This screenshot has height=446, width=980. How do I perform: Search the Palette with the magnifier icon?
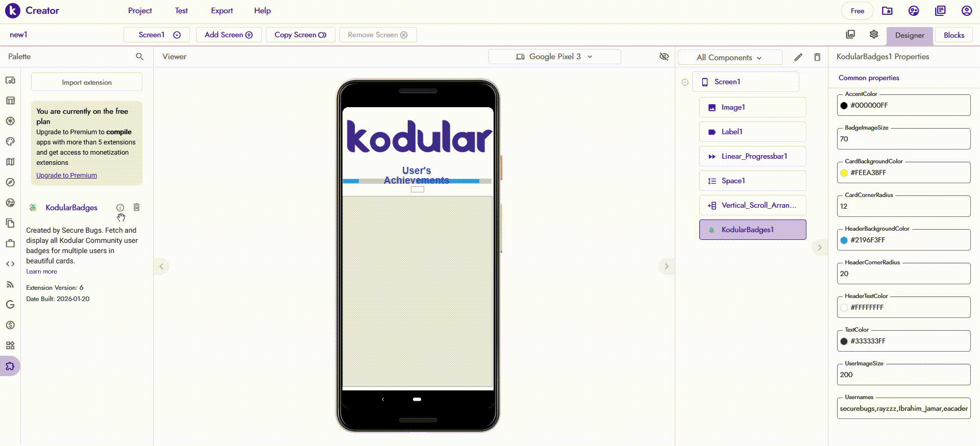pyautogui.click(x=139, y=57)
